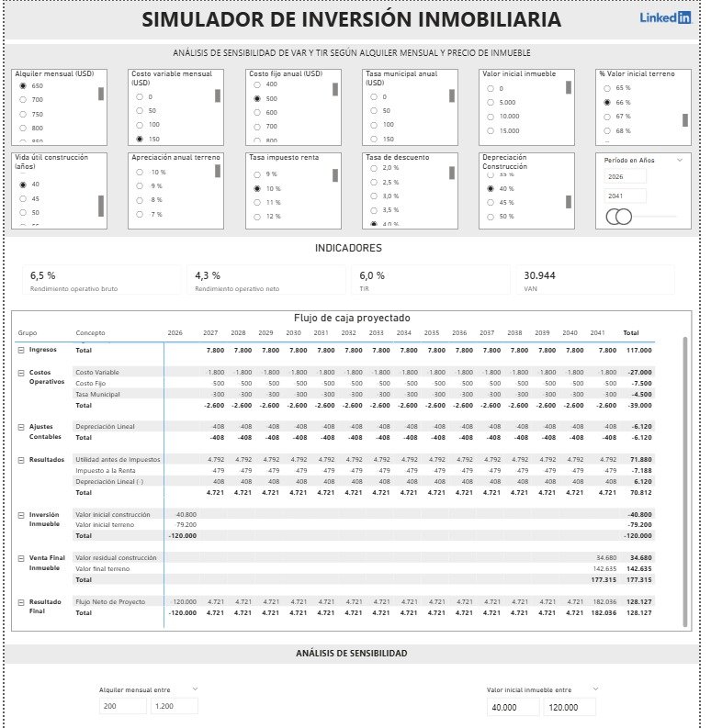The image size is (711, 728).
Task: Choose 45 in Vida útil construcción
Action: point(23,198)
